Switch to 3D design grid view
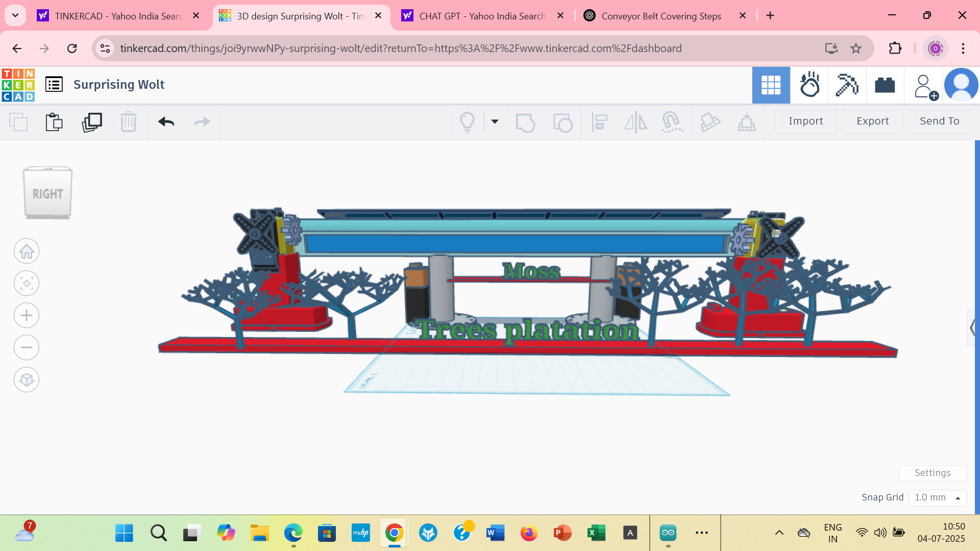The height and width of the screenshot is (551, 980). [771, 85]
